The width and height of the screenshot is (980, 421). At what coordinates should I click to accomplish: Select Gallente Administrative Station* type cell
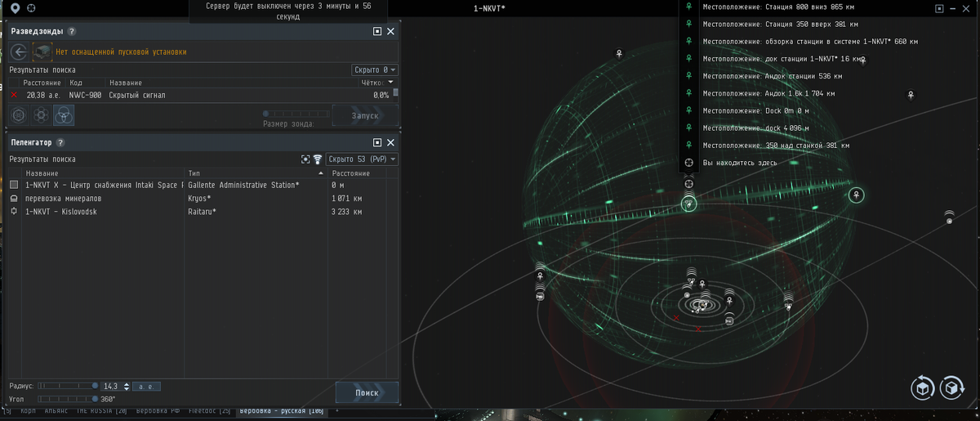(243, 186)
